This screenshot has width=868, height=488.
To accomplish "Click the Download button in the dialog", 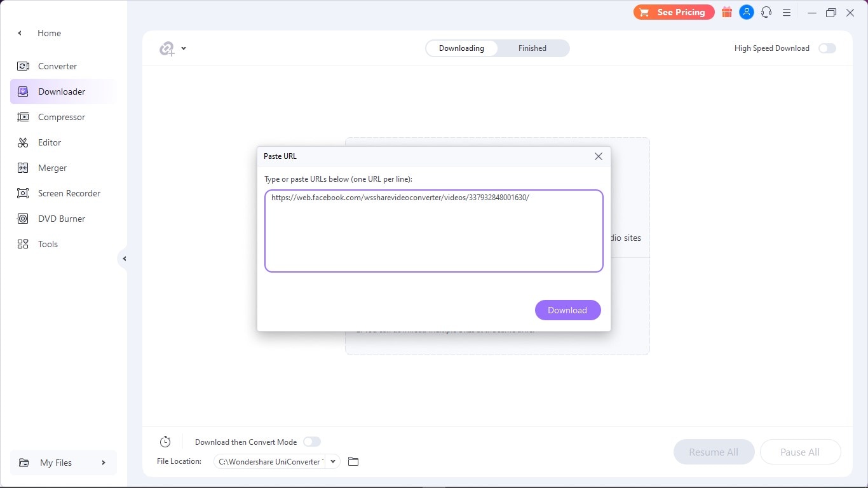I will pos(567,310).
